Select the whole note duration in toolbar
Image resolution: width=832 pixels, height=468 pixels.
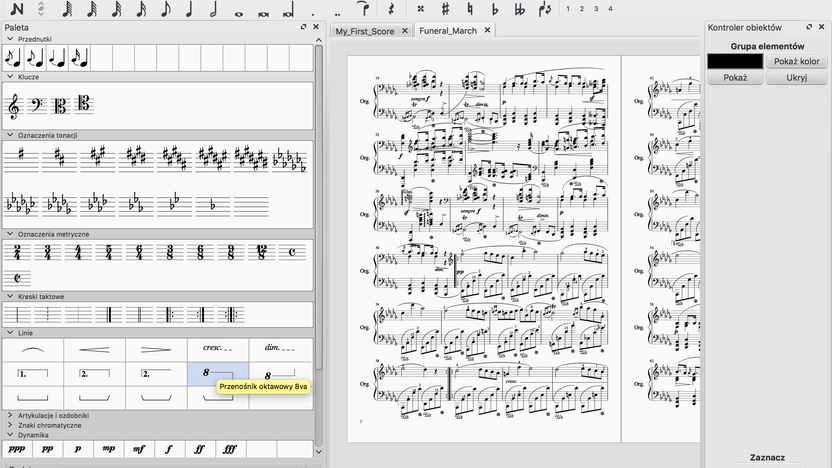(239, 14)
